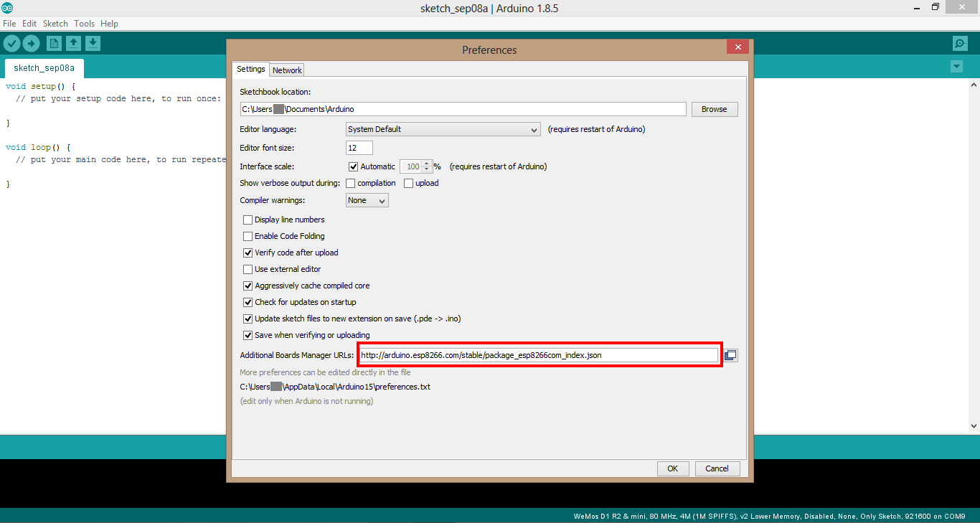Screen dimensions: 980x523
Task: Click the 'void setup() {' code line
Action: 41,86
